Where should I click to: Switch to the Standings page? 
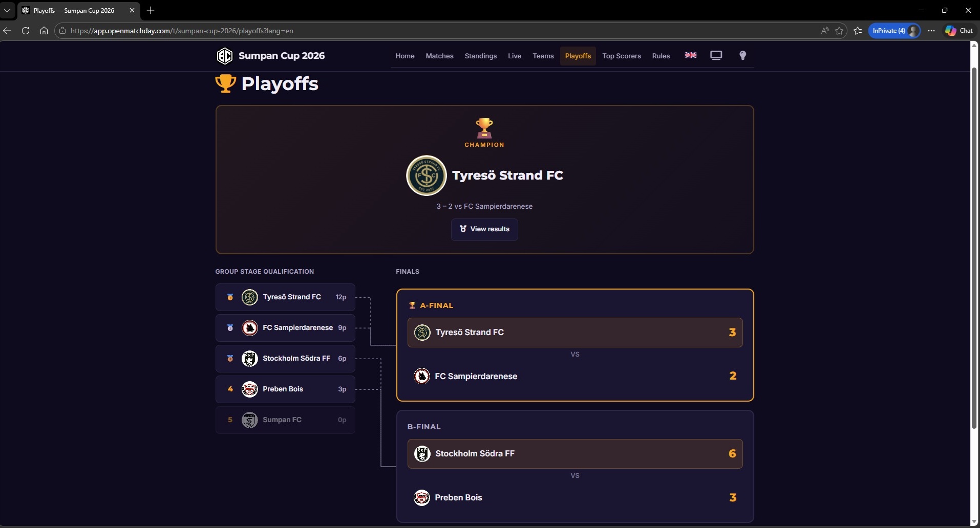[481, 56]
